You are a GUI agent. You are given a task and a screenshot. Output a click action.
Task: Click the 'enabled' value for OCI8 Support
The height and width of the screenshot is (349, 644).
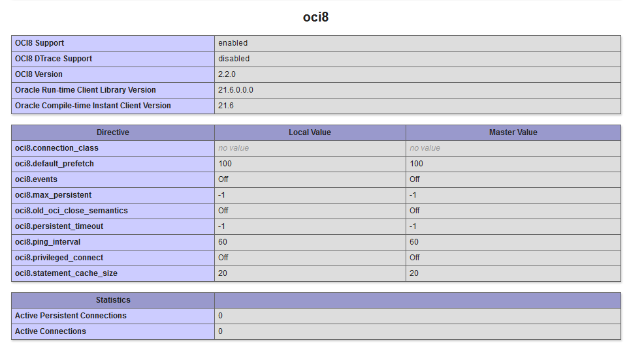[233, 43]
